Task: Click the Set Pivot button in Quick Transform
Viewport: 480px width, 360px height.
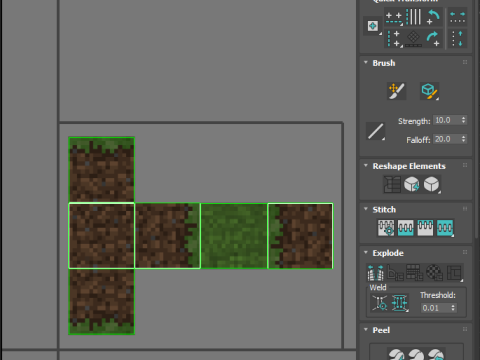Action: [x=373, y=26]
